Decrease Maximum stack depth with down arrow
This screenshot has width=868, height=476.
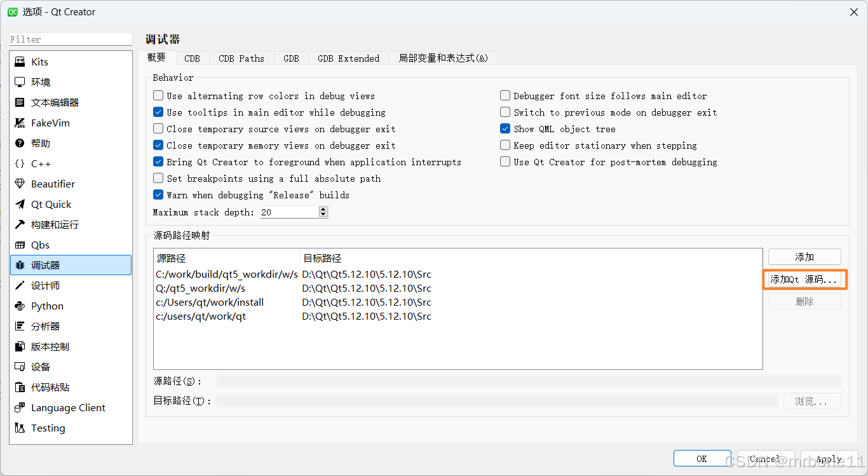(x=323, y=215)
